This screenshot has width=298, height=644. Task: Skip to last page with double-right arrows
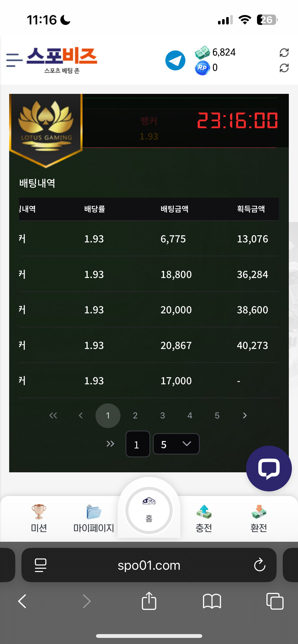pyautogui.click(x=110, y=444)
